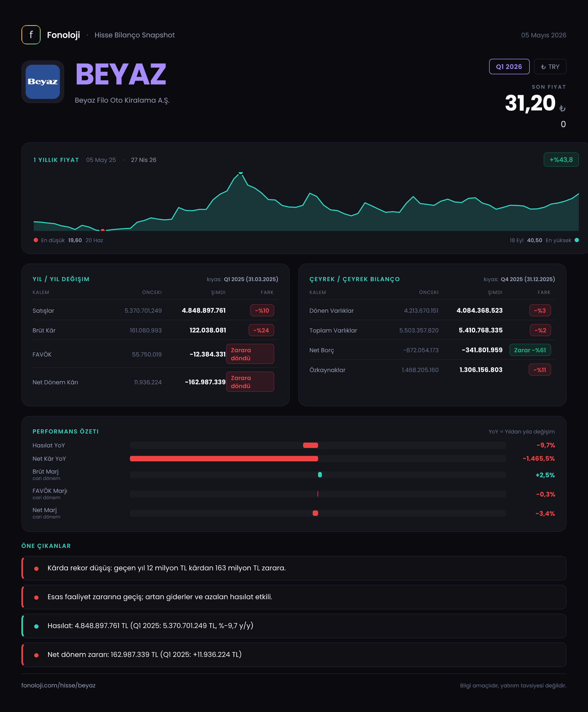Click the Toplam Varlıklar value 5.410.768.335

point(480,330)
